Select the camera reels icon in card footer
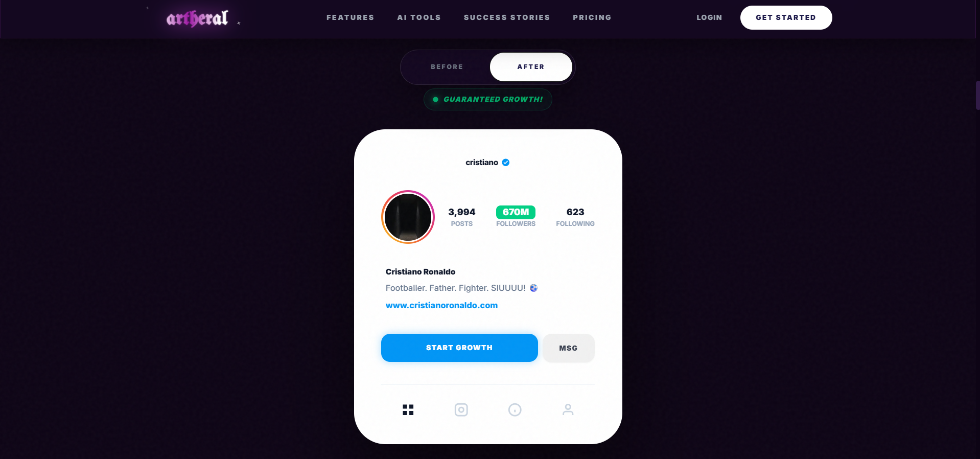The image size is (980, 459). pyautogui.click(x=461, y=410)
